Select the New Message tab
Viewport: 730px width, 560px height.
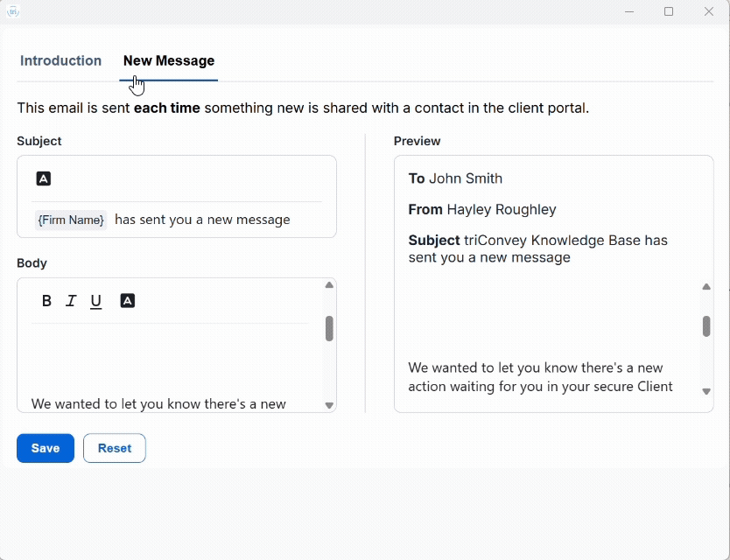(169, 61)
